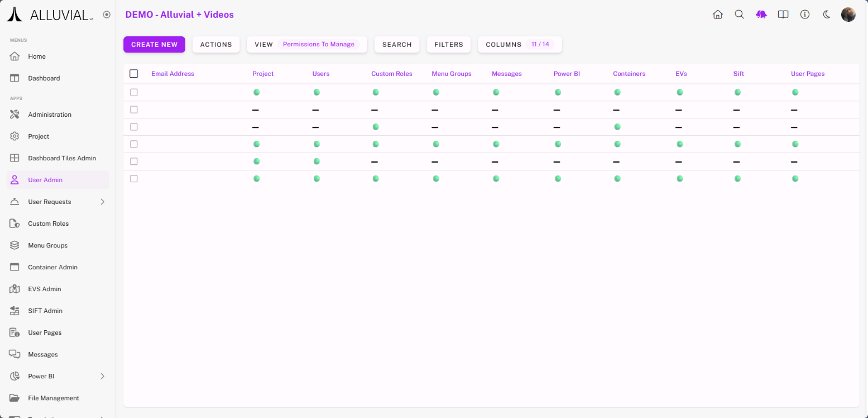The image size is (868, 418).
Task: Expand the User Requests submenu
Action: tap(102, 202)
